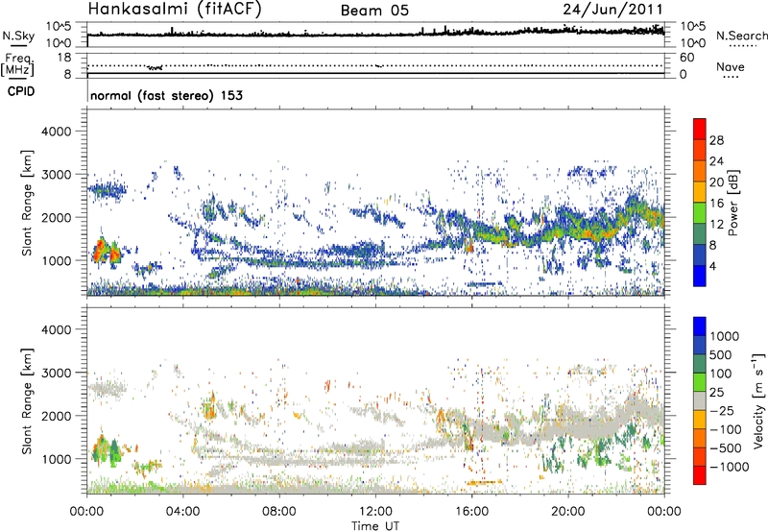The height and width of the screenshot is (532, 768).
Task: Click the "CPID" row label
Action: click(x=21, y=91)
